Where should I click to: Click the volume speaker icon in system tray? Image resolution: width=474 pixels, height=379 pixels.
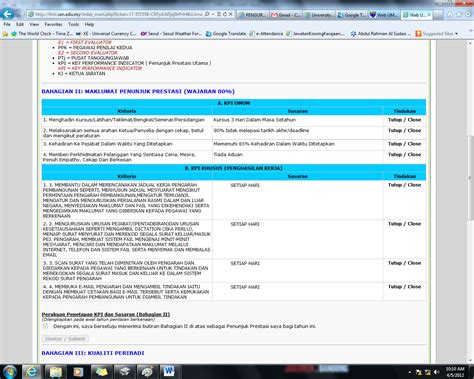point(436,372)
